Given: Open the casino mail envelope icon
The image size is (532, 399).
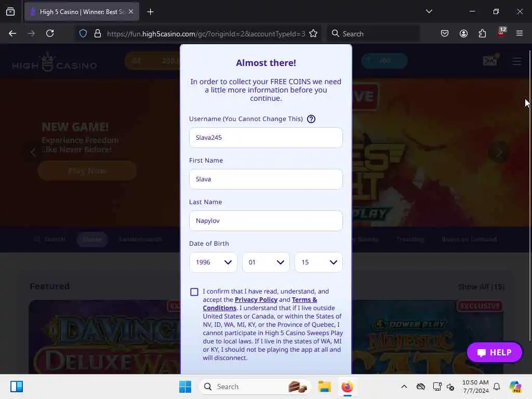Looking at the screenshot, I should click(490, 60).
